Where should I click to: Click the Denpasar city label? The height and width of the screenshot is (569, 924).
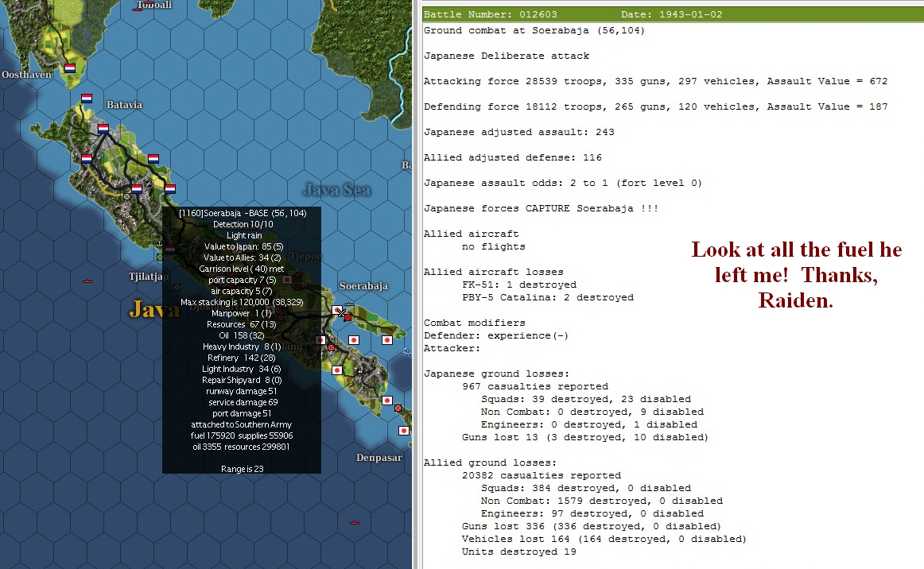tap(379, 458)
